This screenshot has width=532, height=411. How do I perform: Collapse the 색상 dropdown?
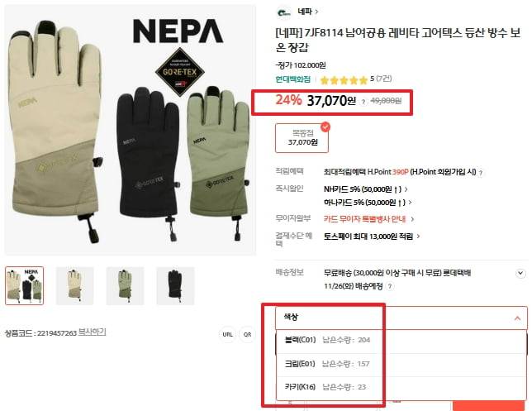click(517, 318)
